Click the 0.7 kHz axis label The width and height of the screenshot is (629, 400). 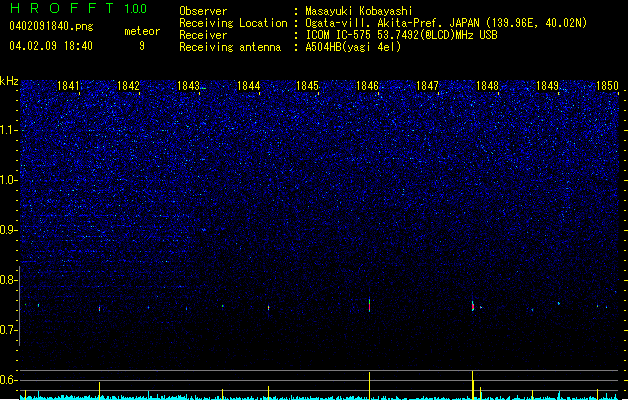coord(9,330)
